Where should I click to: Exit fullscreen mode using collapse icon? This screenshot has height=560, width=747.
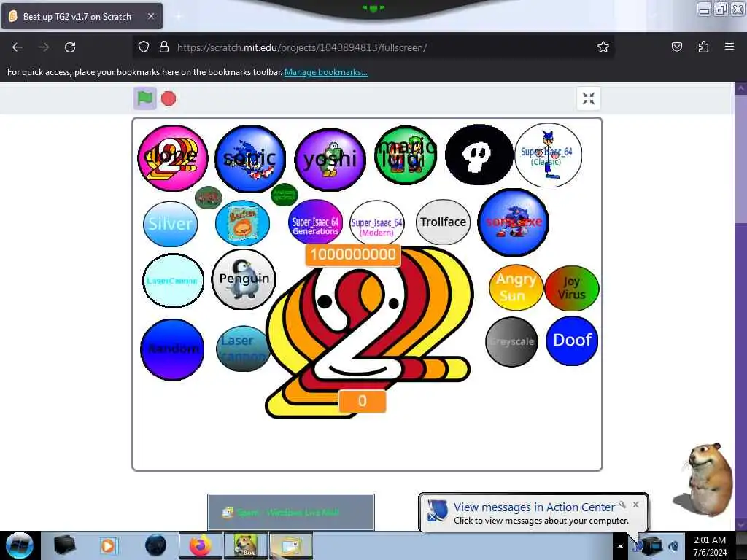pos(589,98)
